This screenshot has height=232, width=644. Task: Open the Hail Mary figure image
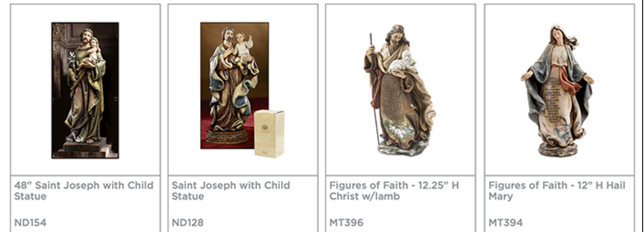pos(557,90)
